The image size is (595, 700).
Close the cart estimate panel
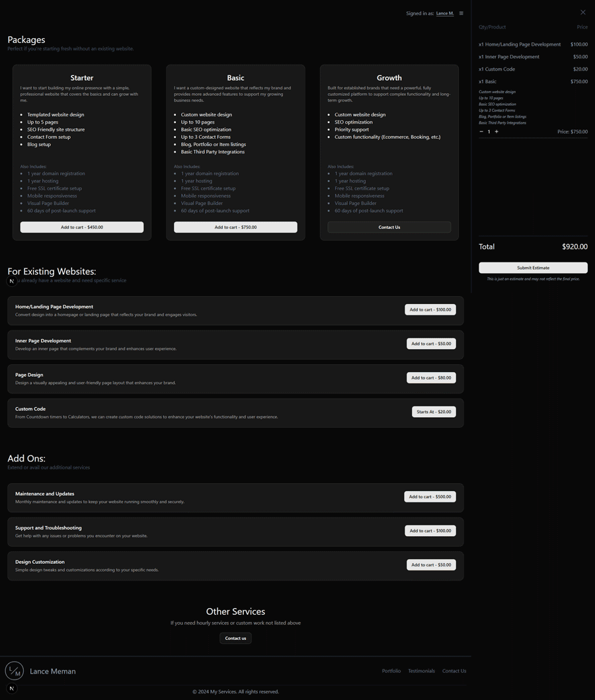pos(582,13)
